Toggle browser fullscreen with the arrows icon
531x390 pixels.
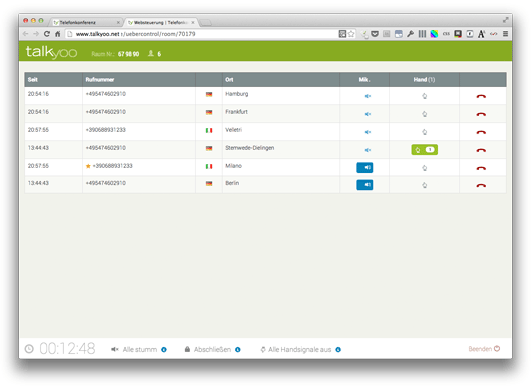tap(505, 20)
